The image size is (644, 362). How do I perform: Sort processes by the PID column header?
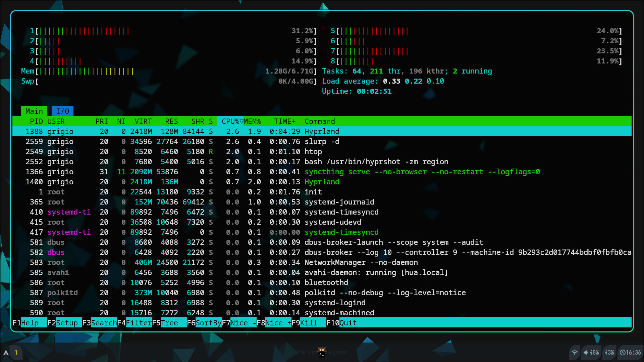click(x=36, y=121)
